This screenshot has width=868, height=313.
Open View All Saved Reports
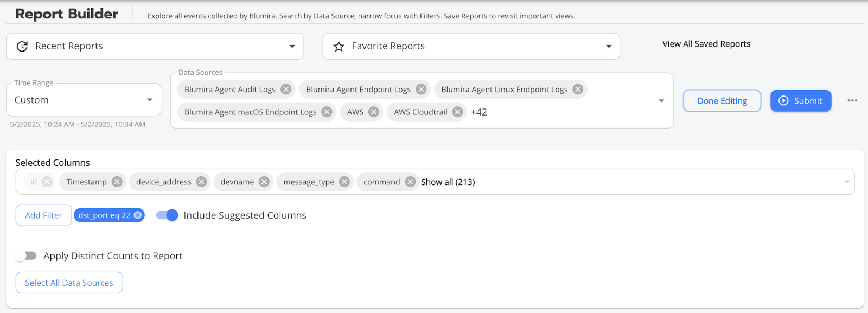tap(706, 44)
